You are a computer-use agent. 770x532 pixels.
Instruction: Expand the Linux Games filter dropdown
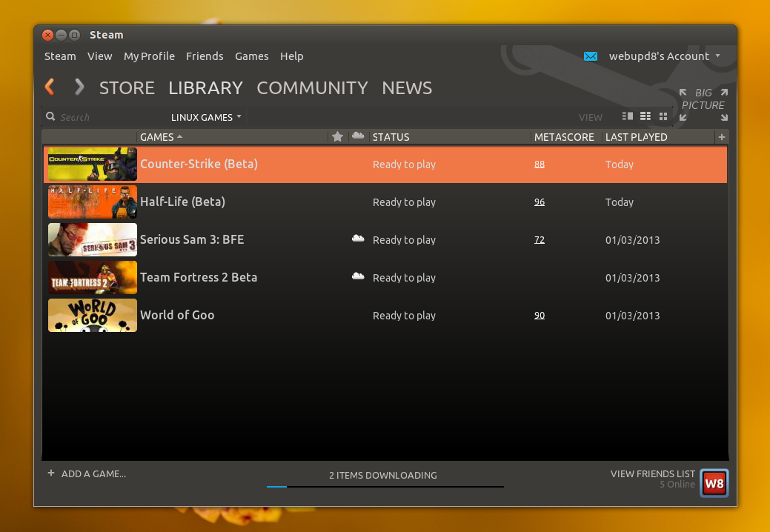click(x=206, y=117)
